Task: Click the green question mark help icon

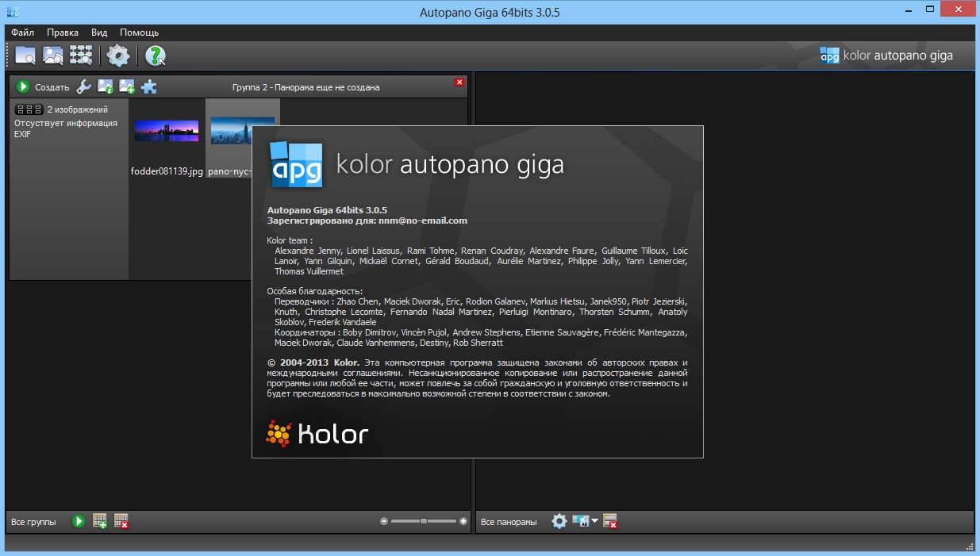Action: 156,56
